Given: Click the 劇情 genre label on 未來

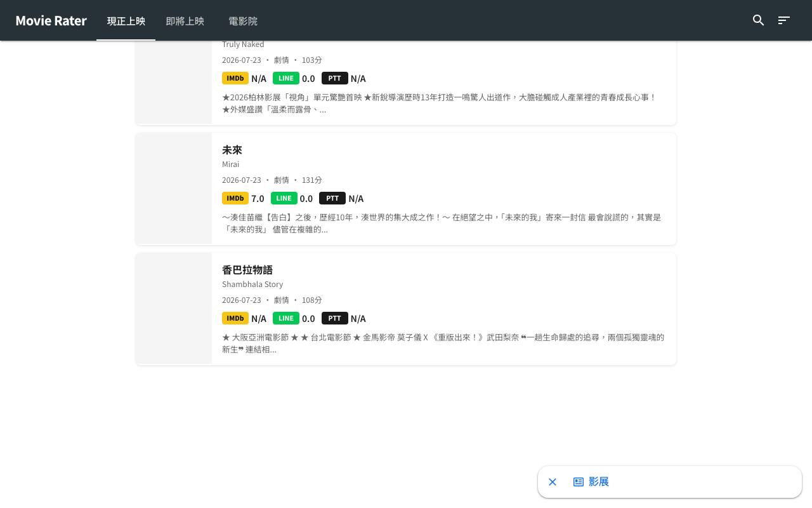Looking at the screenshot, I should 282,180.
